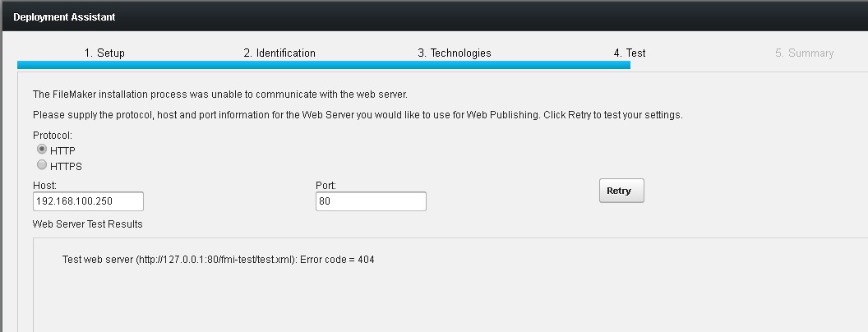Open the 2. Identification step

(x=279, y=53)
